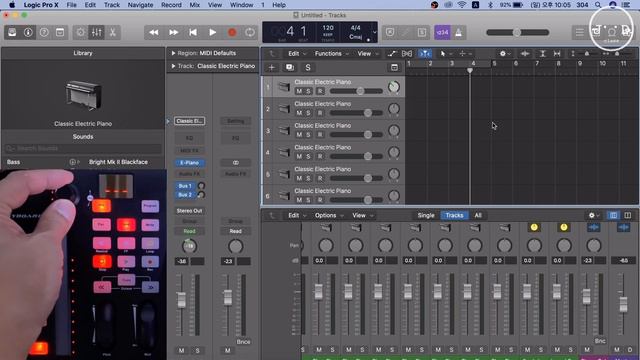
Task: Open Spotlight search in menu bar
Action: pyautogui.click(x=598, y=5)
